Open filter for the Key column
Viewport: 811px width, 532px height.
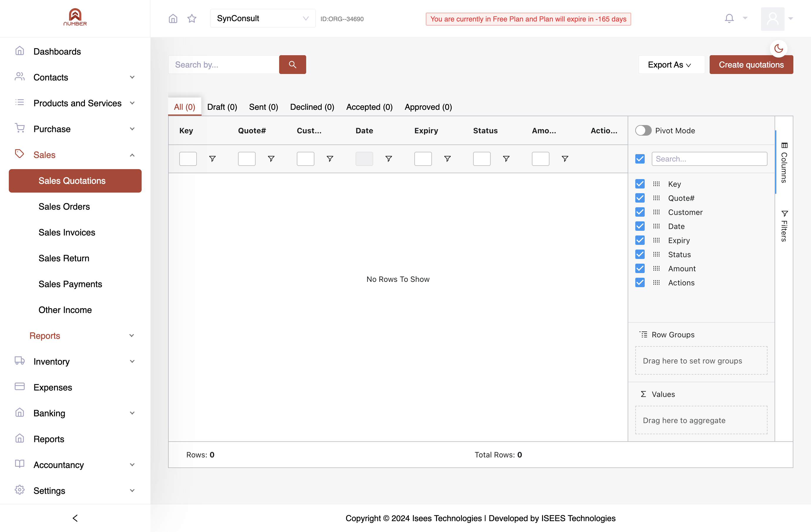point(212,159)
